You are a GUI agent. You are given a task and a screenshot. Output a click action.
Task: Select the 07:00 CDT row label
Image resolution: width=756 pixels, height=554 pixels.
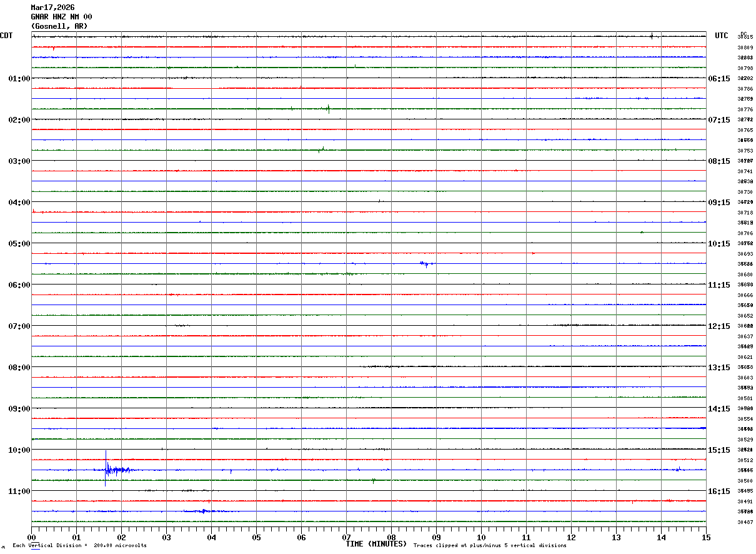tap(19, 326)
